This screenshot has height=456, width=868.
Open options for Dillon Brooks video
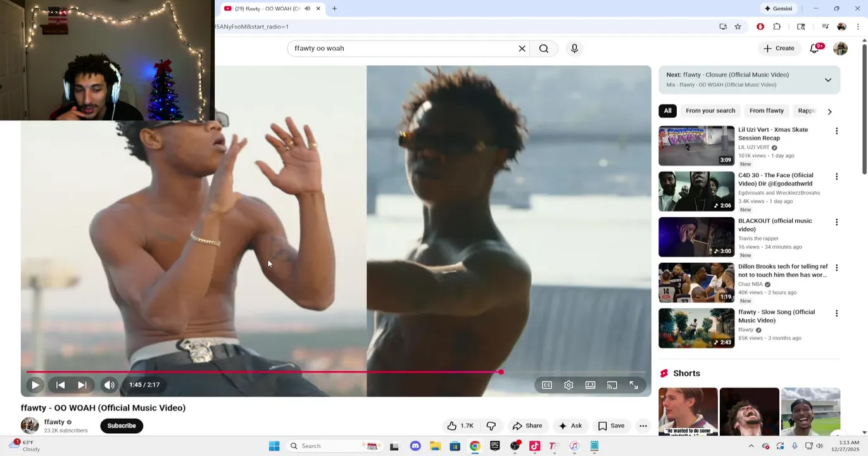[x=836, y=268]
